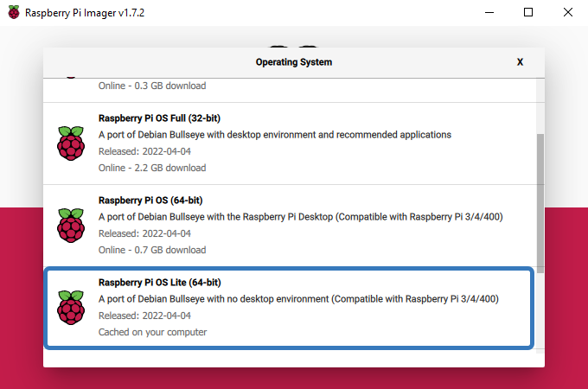Image resolution: width=588 pixels, height=389 pixels.
Task: Click the release date under Raspberry Pi OS Full (32-bit)
Action: (x=144, y=151)
